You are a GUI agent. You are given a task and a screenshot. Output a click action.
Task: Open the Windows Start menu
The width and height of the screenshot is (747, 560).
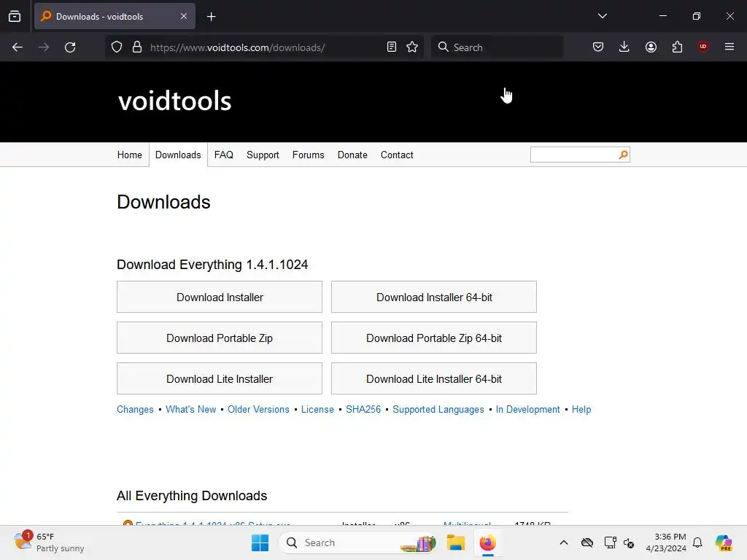point(260,542)
